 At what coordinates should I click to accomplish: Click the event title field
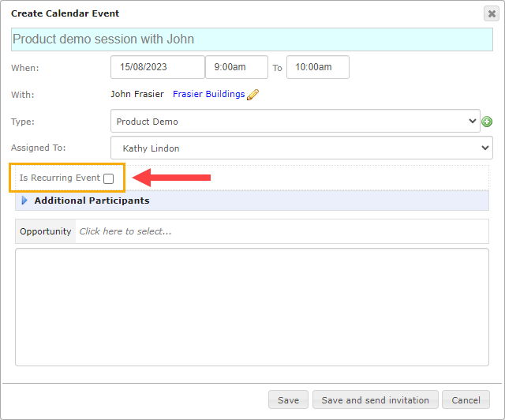tap(252, 39)
